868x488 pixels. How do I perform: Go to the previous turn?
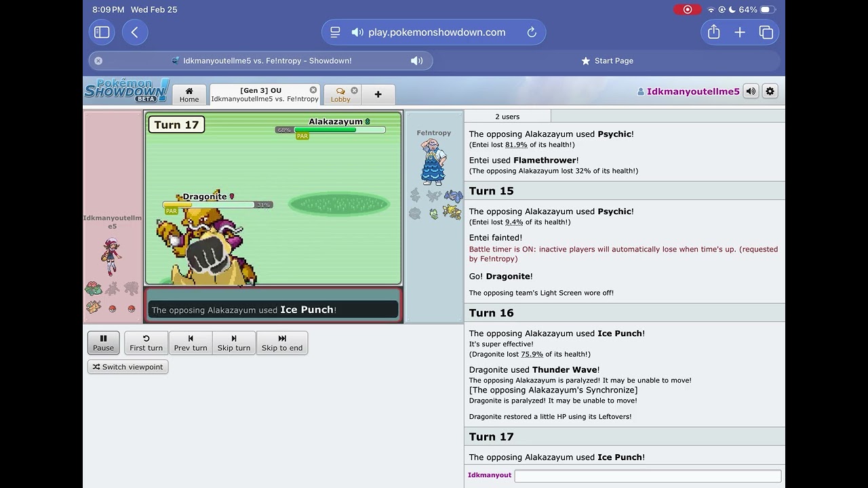[191, 342]
